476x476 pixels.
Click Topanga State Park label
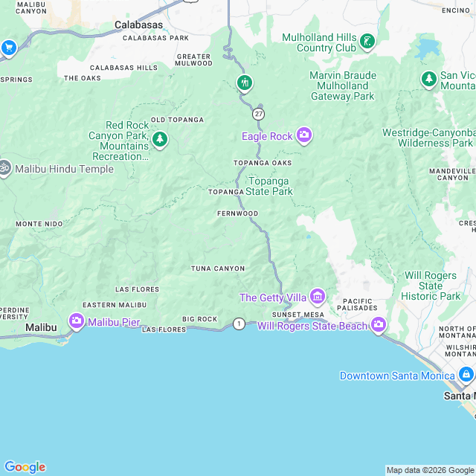(269, 186)
